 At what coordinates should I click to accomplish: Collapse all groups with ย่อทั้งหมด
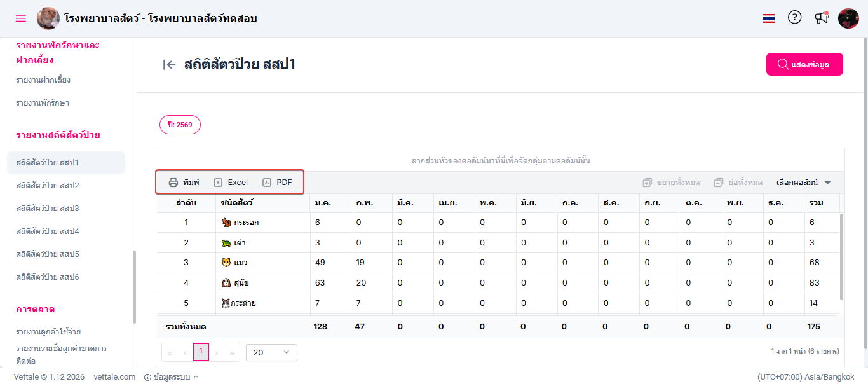tap(738, 183)
